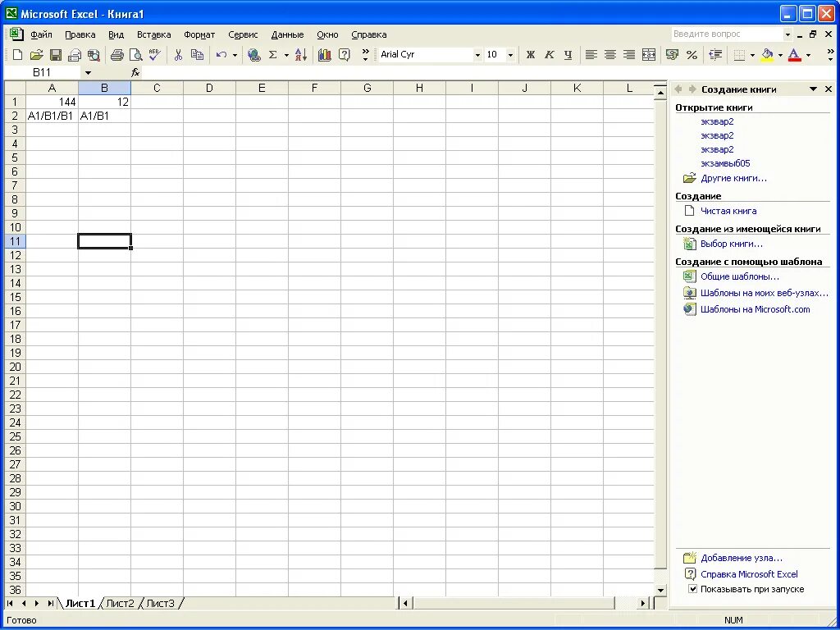
Task: Apply yellow fill color bucket
Action: [767, 55]
